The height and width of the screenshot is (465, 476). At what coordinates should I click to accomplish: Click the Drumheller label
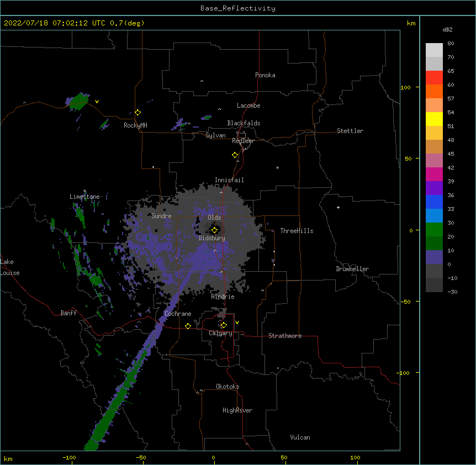point(352,269)
